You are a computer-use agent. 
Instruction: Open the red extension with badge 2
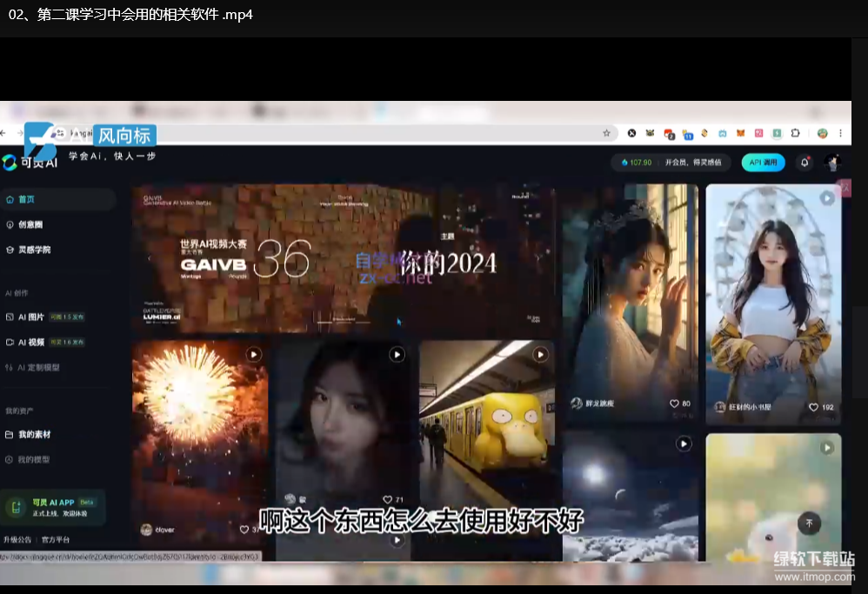point(669,133)
